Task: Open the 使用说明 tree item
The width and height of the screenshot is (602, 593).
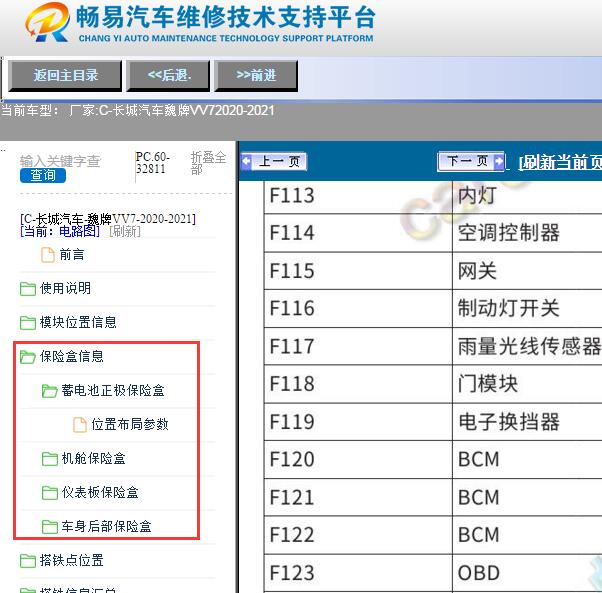Action: [x=65, y=288]
